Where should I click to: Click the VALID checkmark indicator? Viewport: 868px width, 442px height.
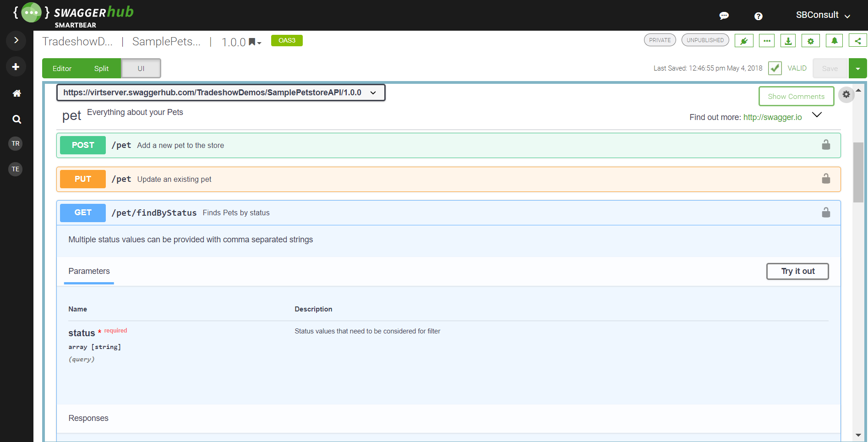(x=775, y=68)
